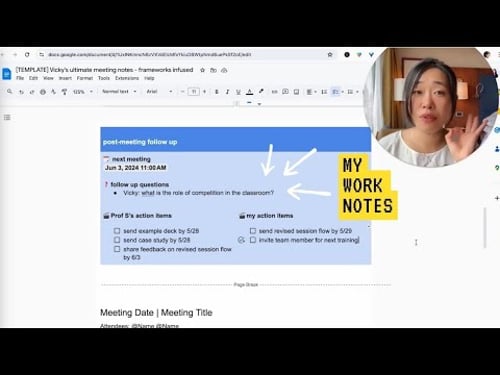Open the Edit menu
Screen dimensions: 500x375
tap(33, 78)
